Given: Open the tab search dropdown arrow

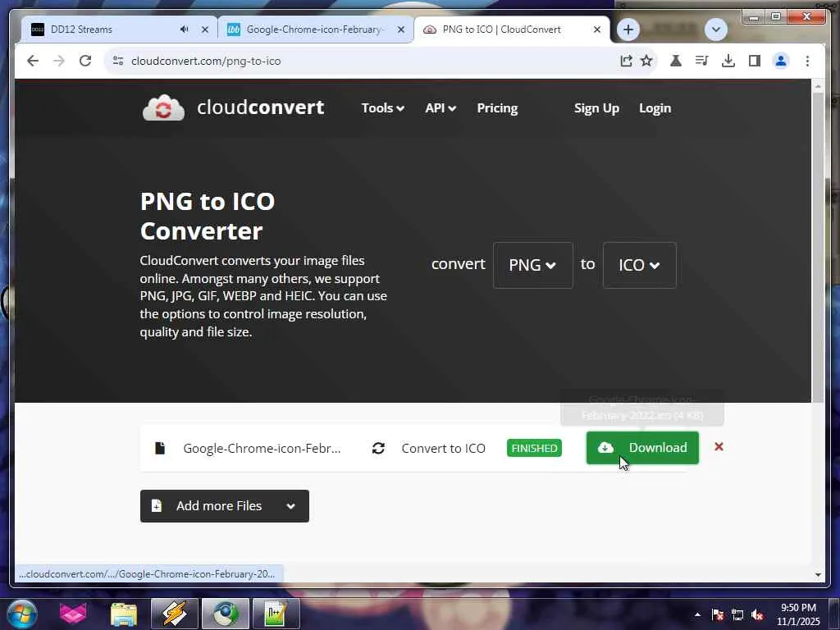Looking at the screenshot, I should (715, 30).
